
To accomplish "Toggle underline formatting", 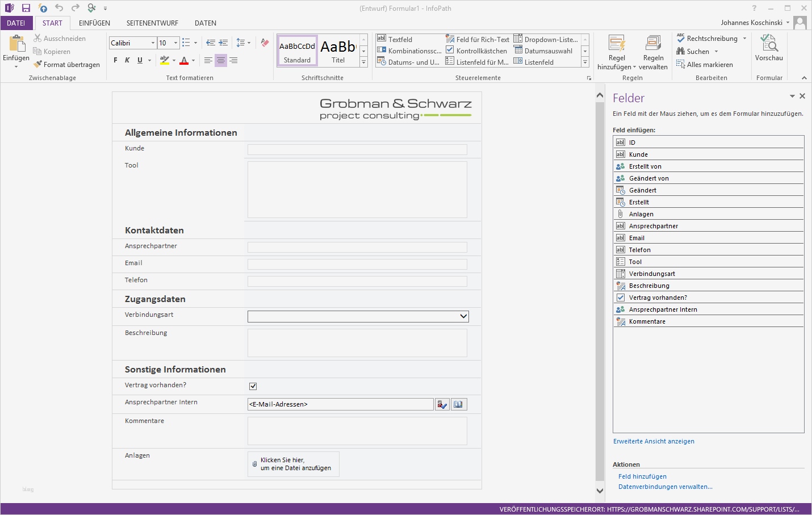I will click(x=140, y=60).
